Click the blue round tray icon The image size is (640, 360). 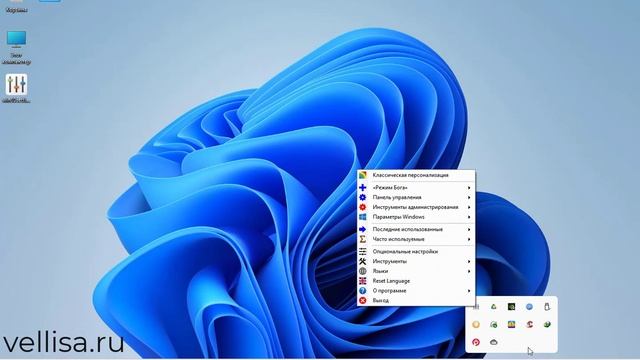[x=529, y=307]
